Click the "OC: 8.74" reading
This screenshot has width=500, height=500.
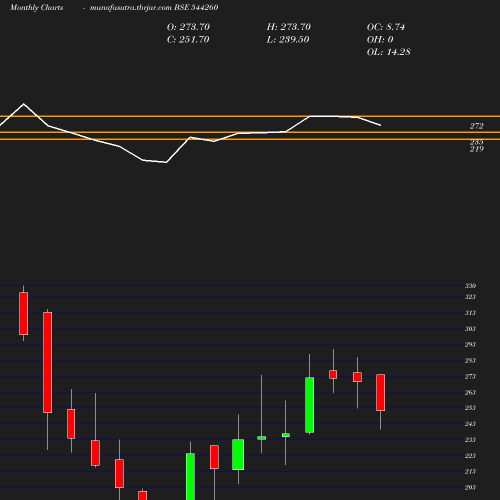click(x=386, y=27)
